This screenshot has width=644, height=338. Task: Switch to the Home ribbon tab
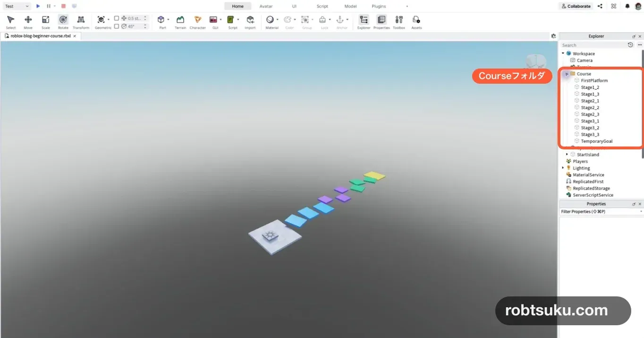237,6
